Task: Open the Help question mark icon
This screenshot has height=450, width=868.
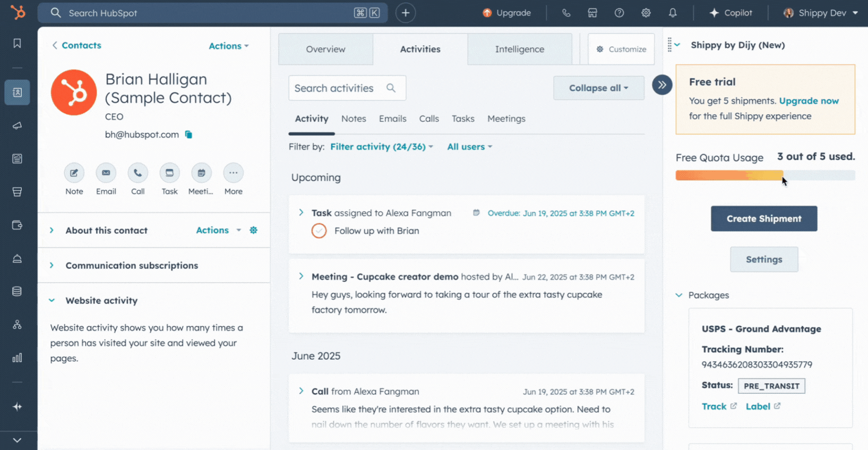Action: coord(619,13)
